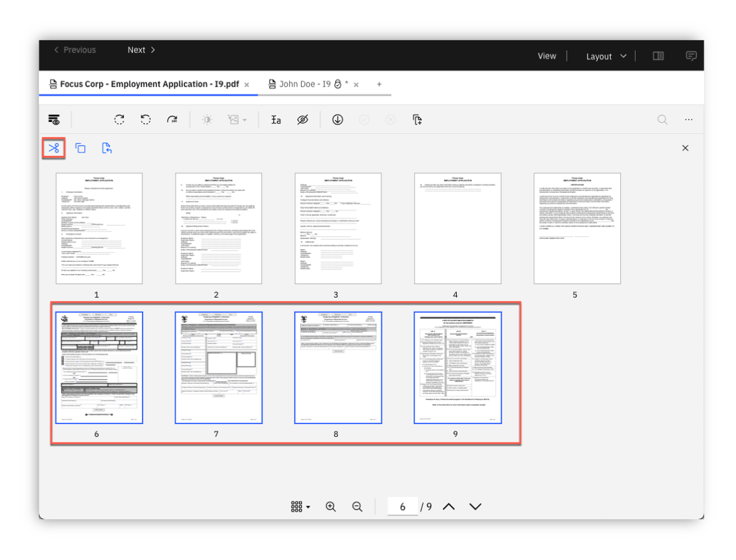Viewport: 736px width, 560px height.
Task: Click the brightness contrast icon
Action: [x=207, y=119]
